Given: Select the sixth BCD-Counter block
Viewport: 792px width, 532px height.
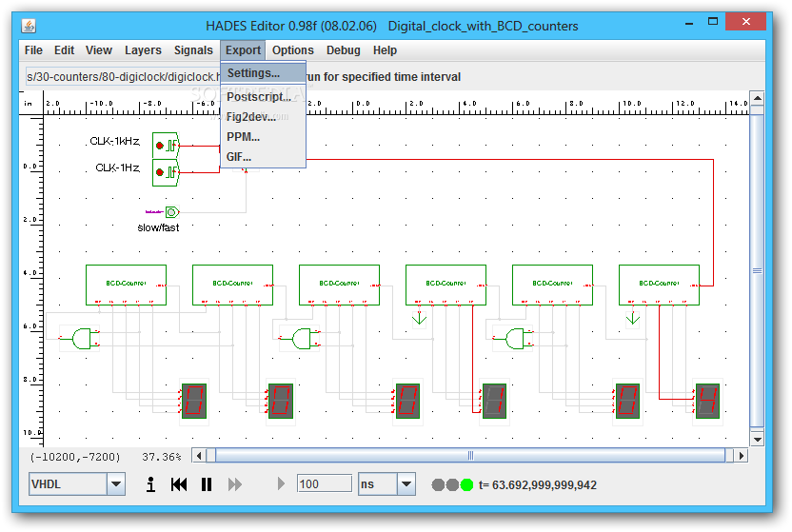Looking at the screenshot, I should pyautogui.click(x=659, y=286).
